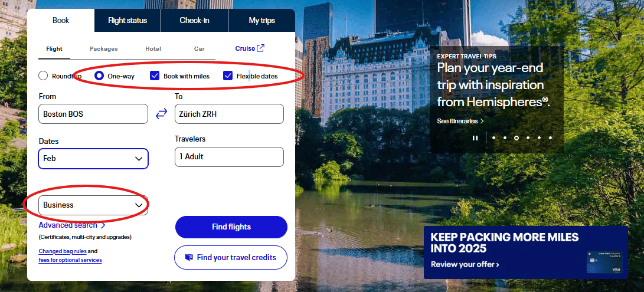
Task: Select the Roundtrip radio button
Action: tap(43, 76)
